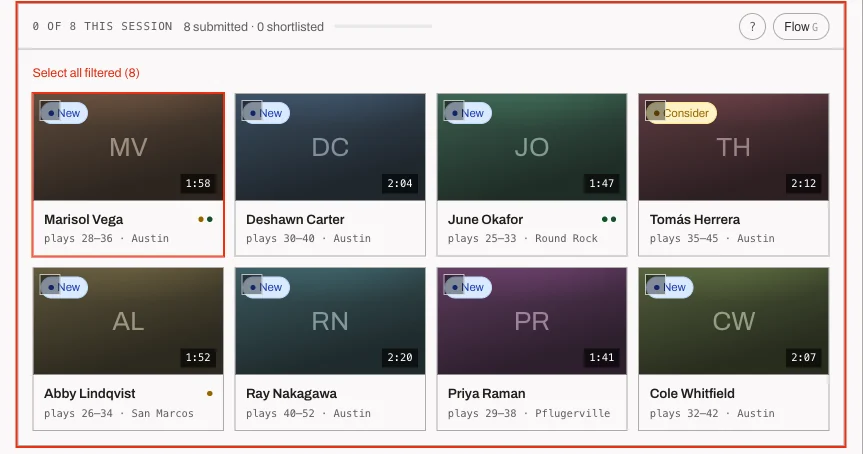Check the June Okafor card checkbox
This screenshot has height=454, width=863.
coord(454,110)
